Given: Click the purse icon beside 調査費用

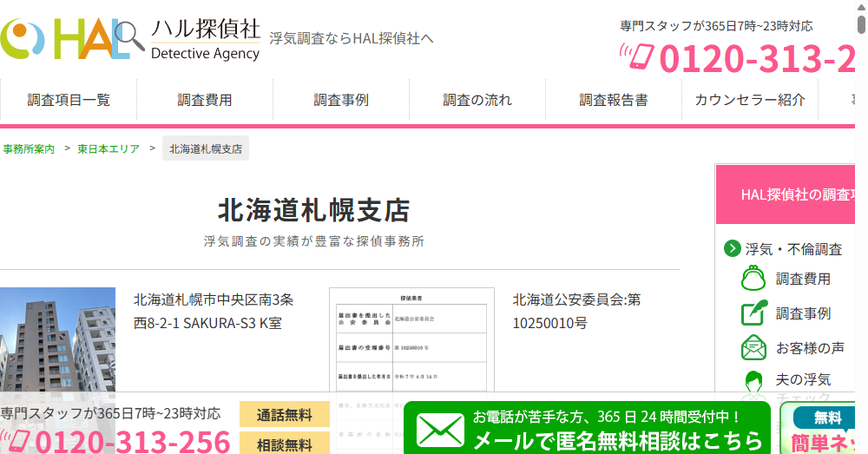Looking at the screenshot, I should point(753,279).
